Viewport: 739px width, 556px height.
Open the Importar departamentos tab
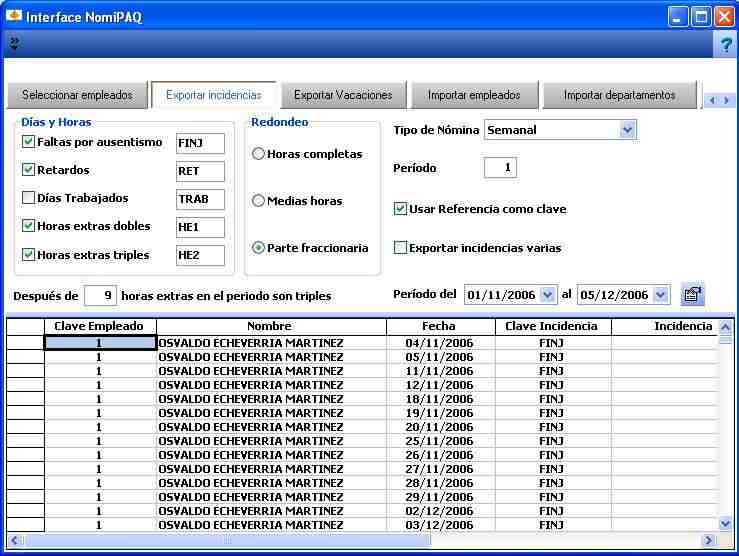tap(619, 95)
